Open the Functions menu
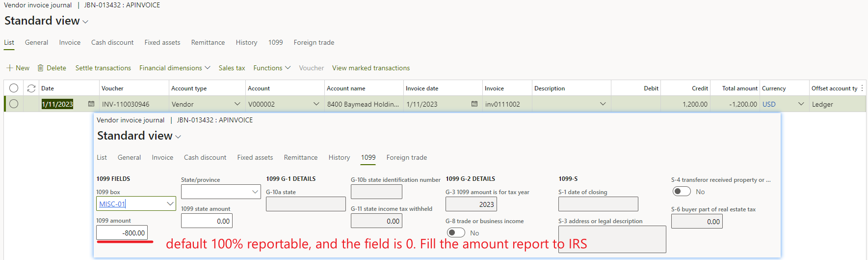This screenshot has height=260, width=868. coord(272,68)
